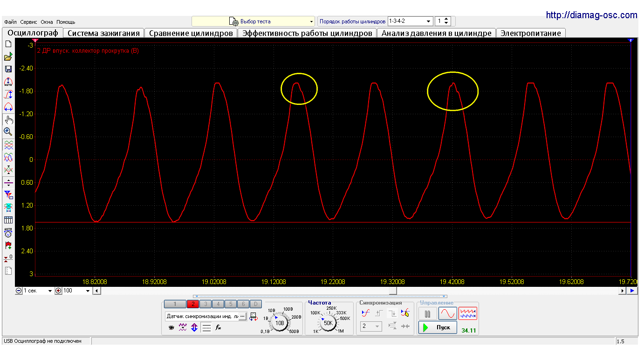Open the checklist notes icon
Viewport: 644px width, 347px height.
(8, 270)
